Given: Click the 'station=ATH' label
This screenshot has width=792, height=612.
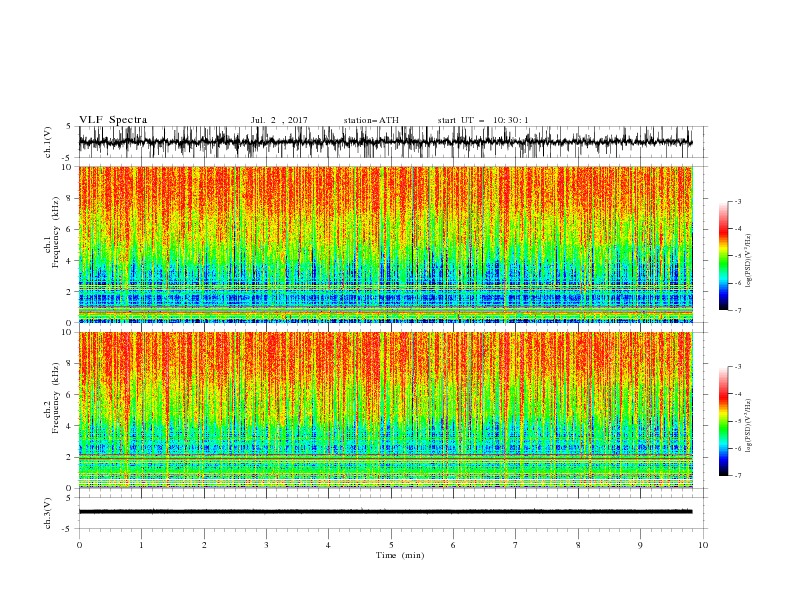Looking at the screenshot, I should [371, 120].
